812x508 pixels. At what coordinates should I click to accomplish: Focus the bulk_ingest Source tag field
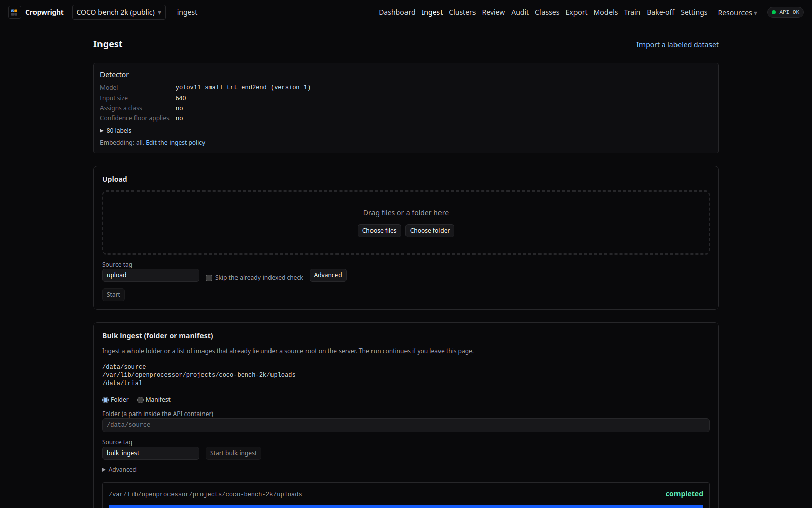150,453
